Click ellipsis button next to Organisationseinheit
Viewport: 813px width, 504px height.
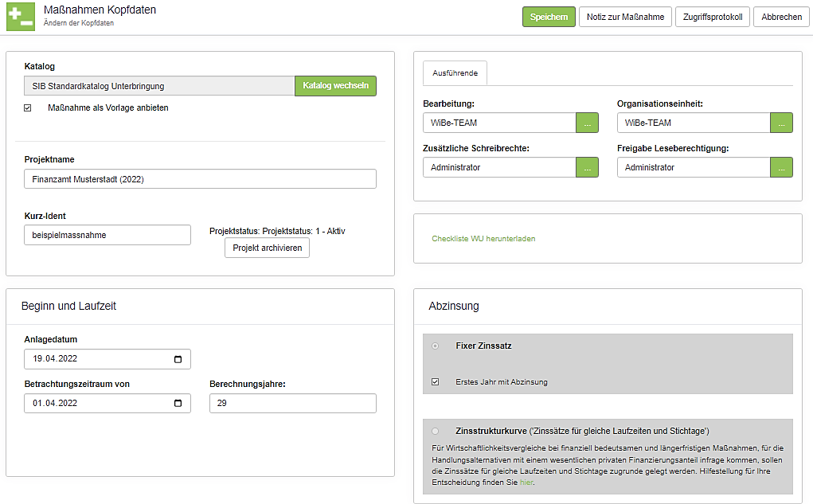pos(781,123)
